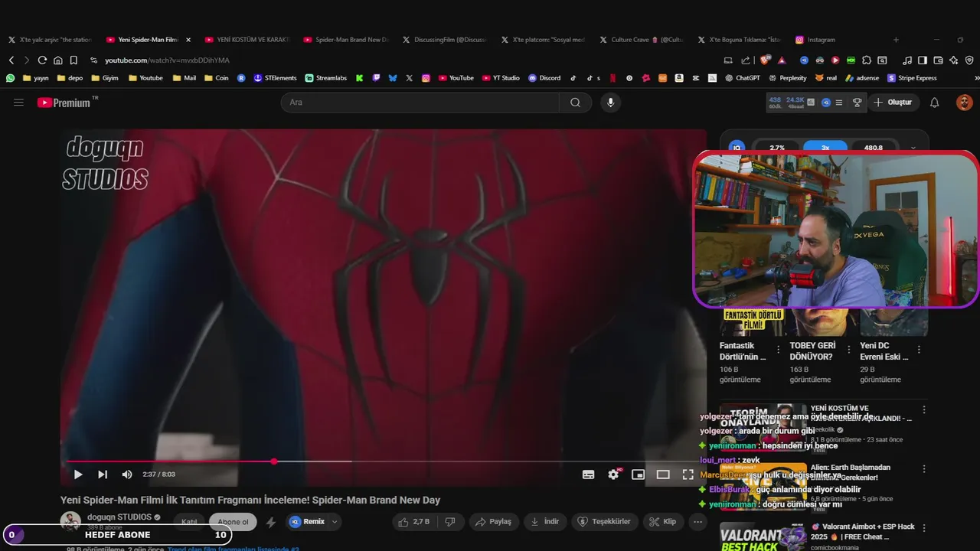
Task: Open browser extensions puzzle icon
Action: (867, 60)
